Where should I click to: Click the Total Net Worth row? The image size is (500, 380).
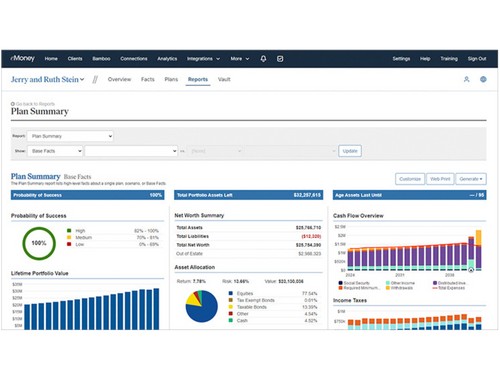pyautogui.click(x=249, y=245)
